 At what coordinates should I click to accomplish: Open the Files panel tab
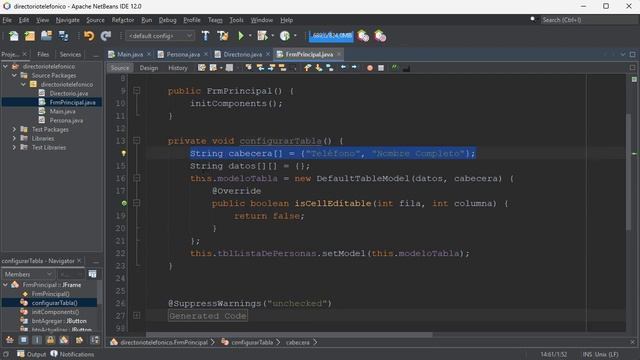pos(43,54)
